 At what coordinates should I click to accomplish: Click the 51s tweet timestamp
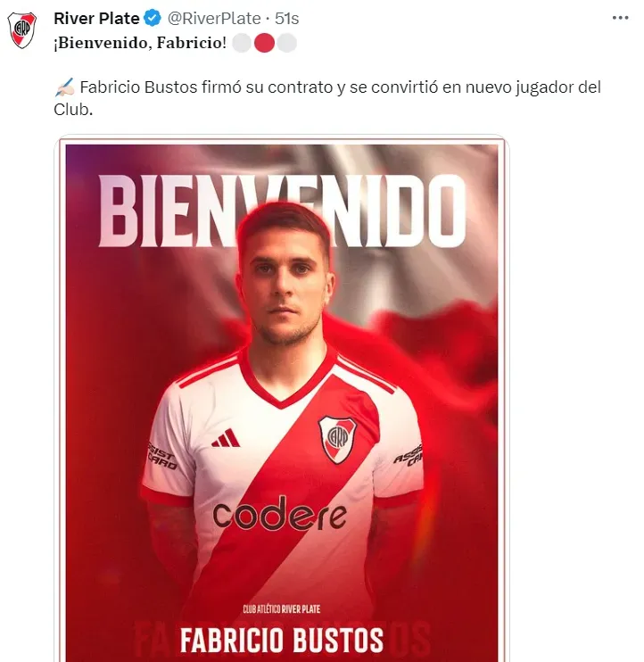[x=287, y=19]
